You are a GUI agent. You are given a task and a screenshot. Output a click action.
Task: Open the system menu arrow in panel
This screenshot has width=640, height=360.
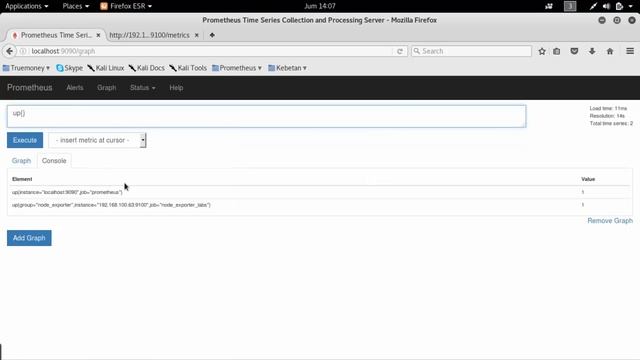[x=631, y=6]
